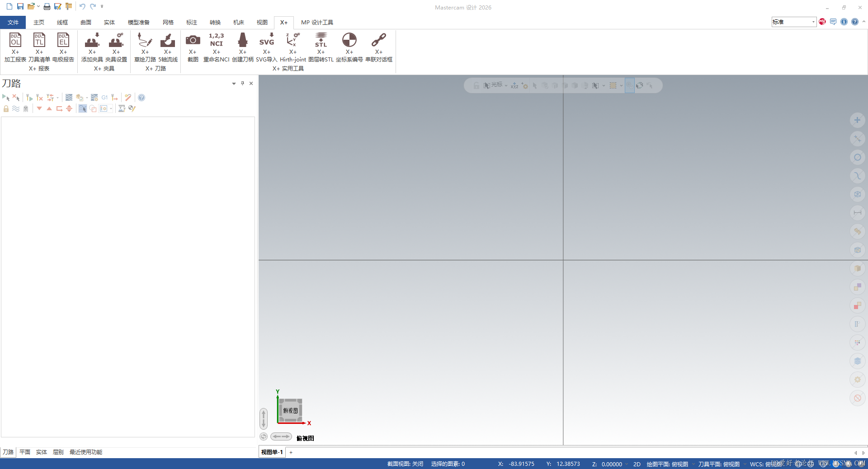
Task: Click the red X-cursor unselect operations icon
Action: tap(16, 98)
